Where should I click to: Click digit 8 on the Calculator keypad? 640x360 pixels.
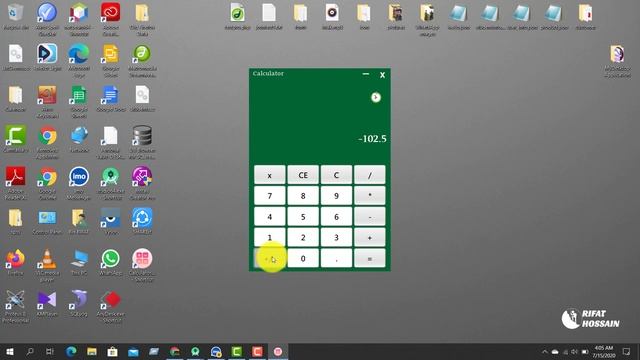click(x=303, y=196)
